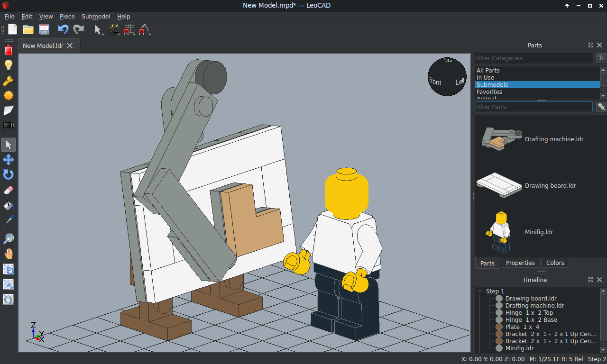The height and width of the screenshot is (364, 607).
Task: Float the Timeline panel
Action: click(x=591, y=280)
